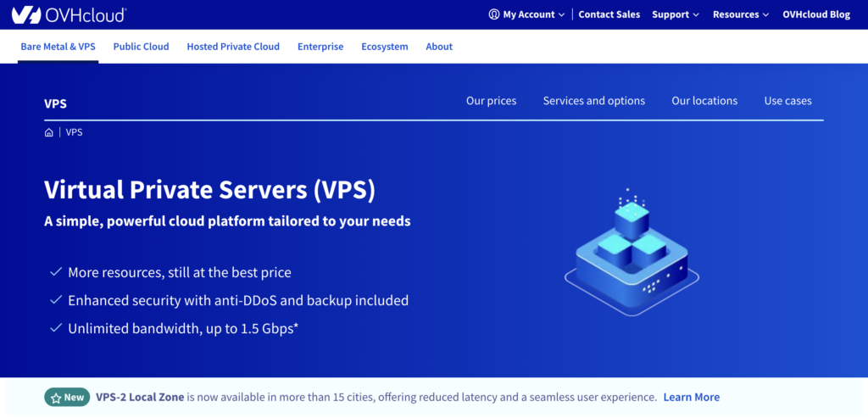This screenshot has height=418, width=868.
Task: Open the My Account dropdown
Action: tap(526, 15)
